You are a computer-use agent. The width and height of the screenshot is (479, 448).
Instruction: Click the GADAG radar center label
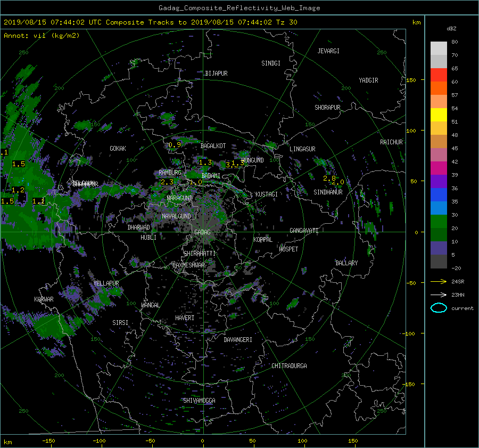click(x=202, y=232)
